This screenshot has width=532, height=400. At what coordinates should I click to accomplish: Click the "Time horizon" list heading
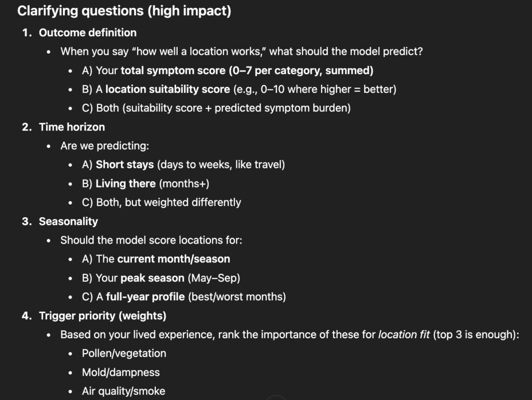72,127
